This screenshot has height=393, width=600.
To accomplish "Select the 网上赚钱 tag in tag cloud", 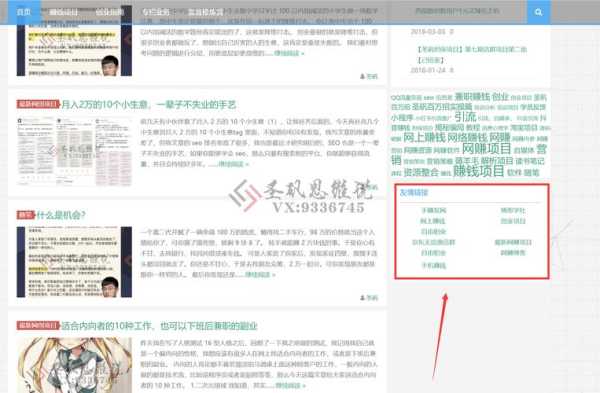I will (x=424, y=137).
